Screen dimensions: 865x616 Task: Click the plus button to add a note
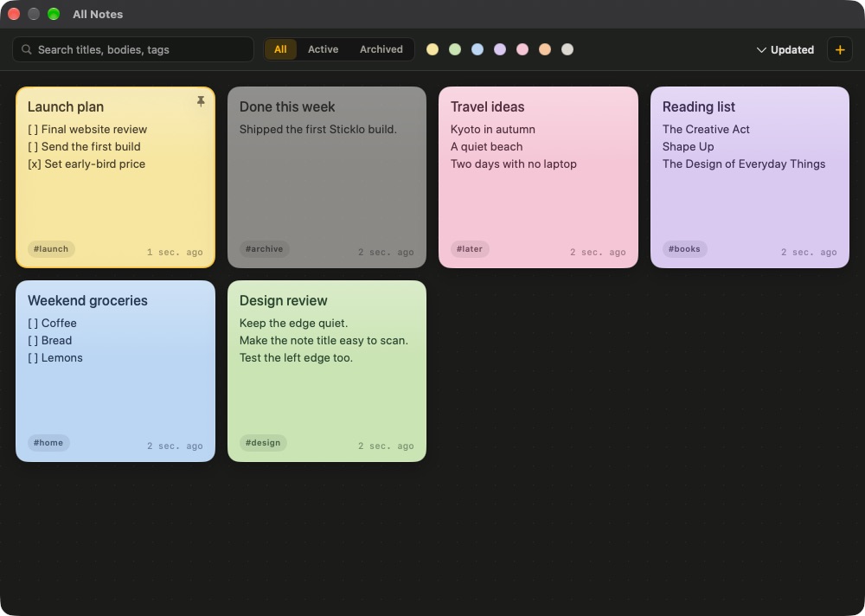840,49
